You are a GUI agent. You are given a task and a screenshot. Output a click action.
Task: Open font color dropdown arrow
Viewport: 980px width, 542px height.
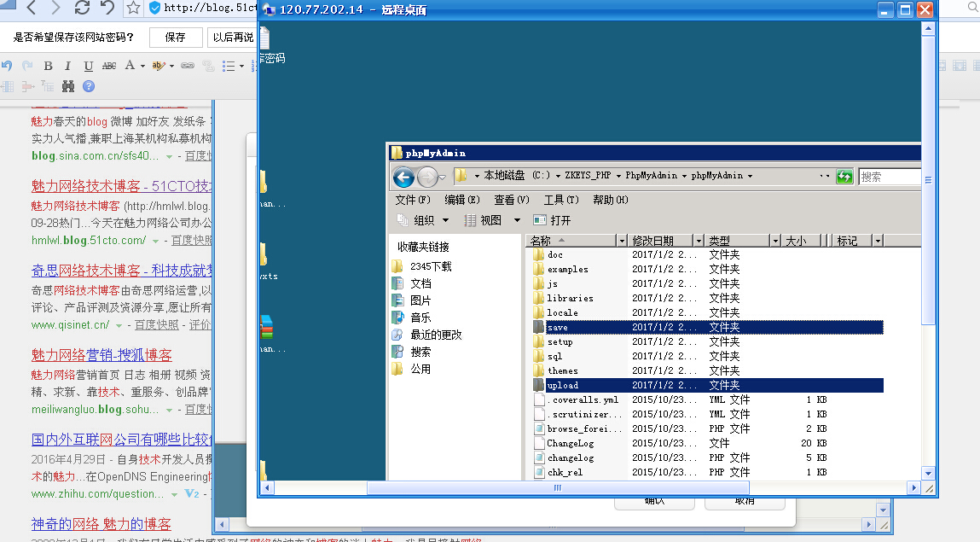point(142,66)
